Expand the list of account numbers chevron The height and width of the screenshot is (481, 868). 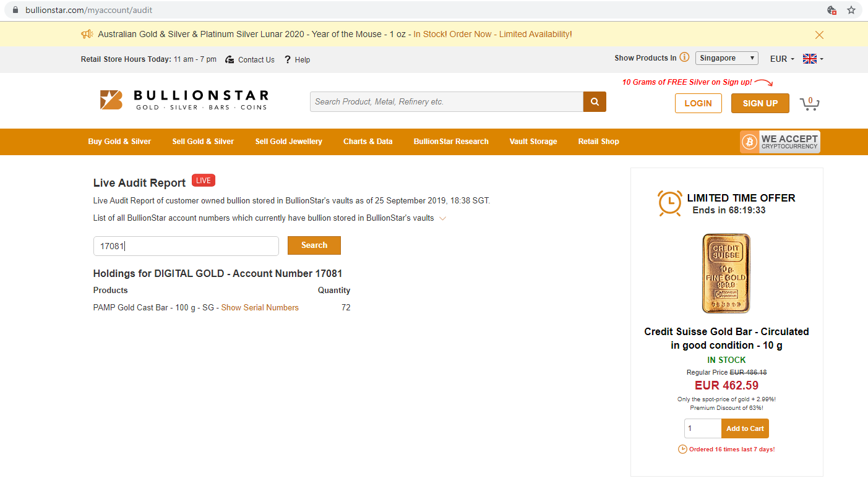point(442,218)
